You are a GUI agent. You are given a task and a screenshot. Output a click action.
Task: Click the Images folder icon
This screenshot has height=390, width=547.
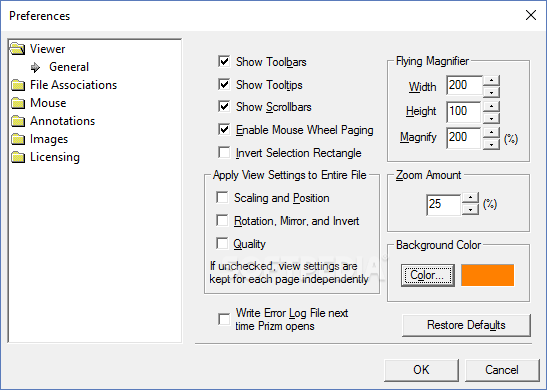click(x=18, y=139)
